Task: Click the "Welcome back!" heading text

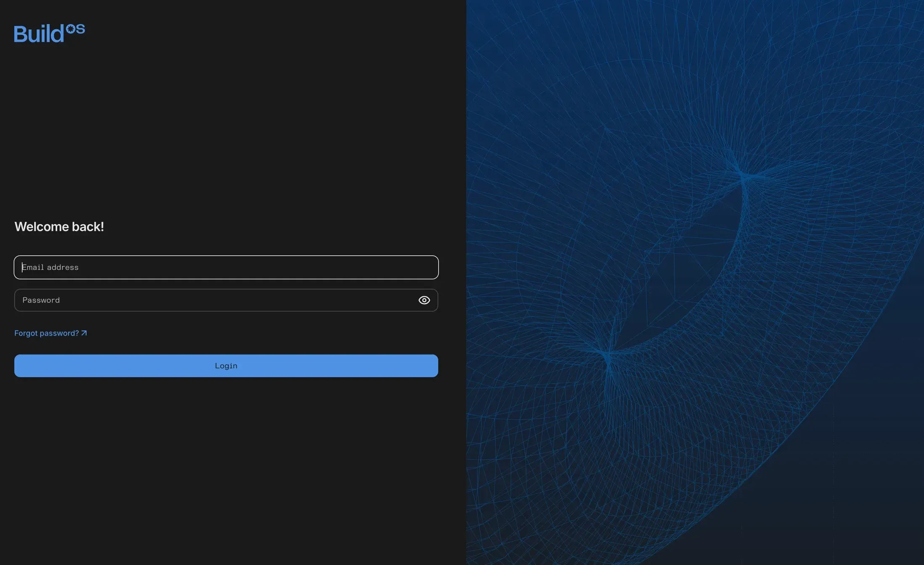Action: [59, 227]
